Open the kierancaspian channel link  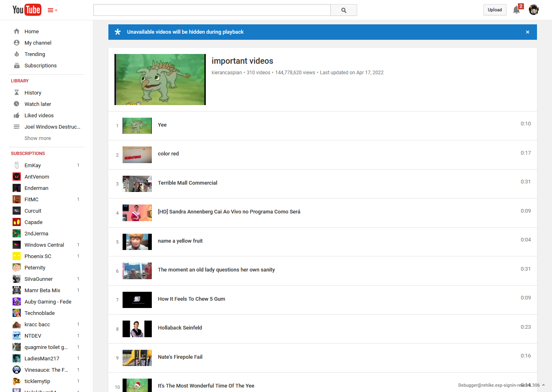pyautogui.click(x=226, y=72)
